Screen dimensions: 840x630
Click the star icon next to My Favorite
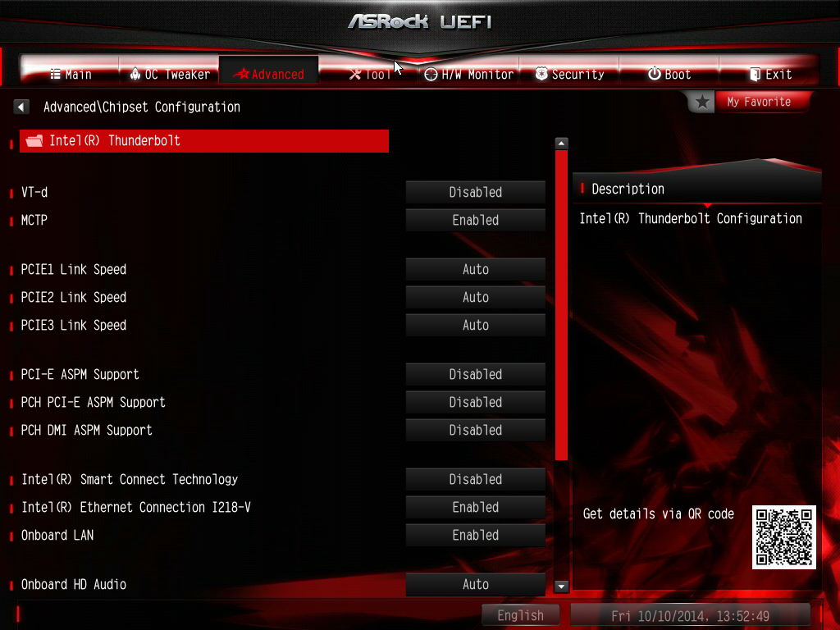point(702,102)
